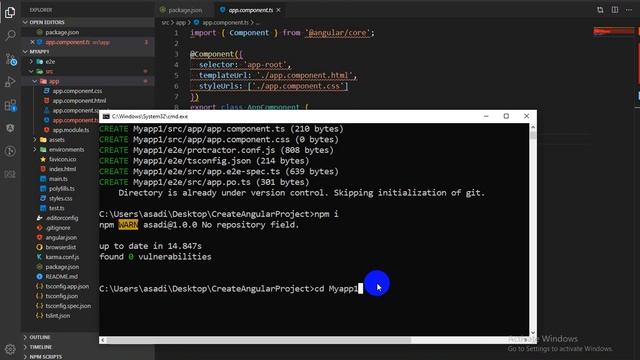Open browserslist file
The width and height of the screenshot is (640, 360).
pyautogui.click(x=60, y=247)
